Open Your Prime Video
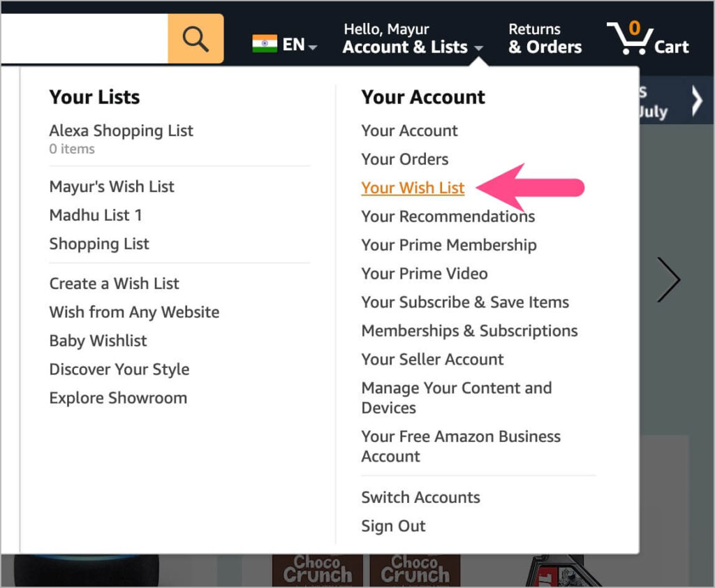 point(424,273)
